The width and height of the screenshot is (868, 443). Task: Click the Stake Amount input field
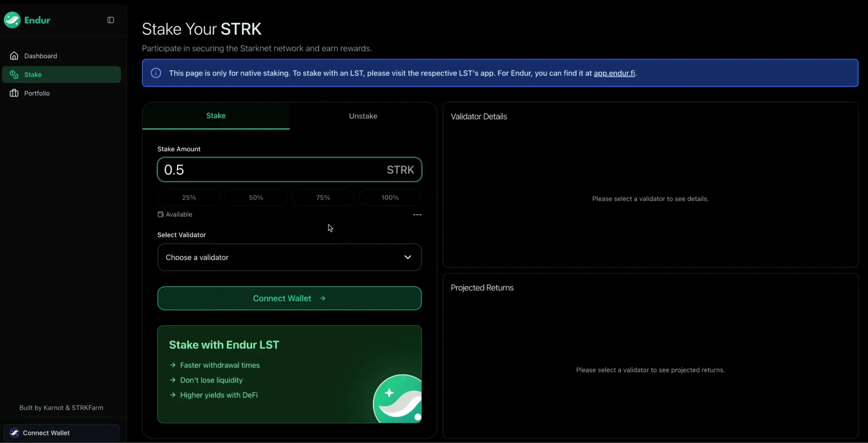(289, 170)
